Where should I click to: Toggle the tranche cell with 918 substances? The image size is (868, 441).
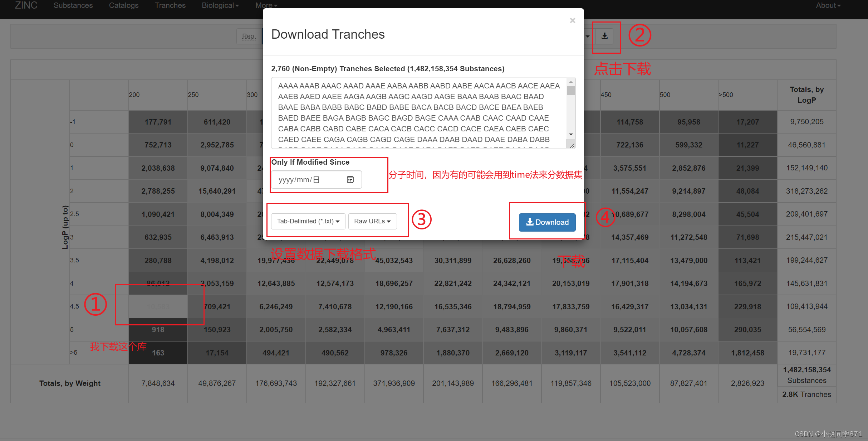pyautogui.click(x=158, y=330)
